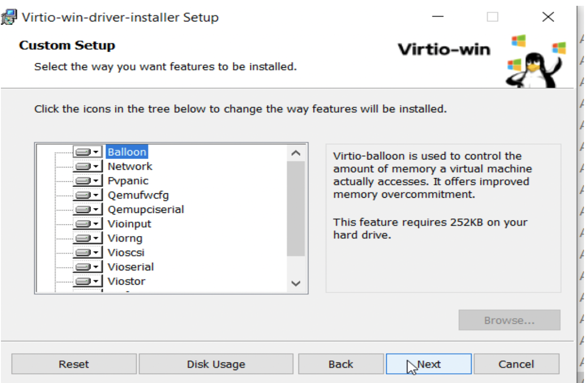Viewport: 588px width, 383px height.
Task: Click the Reset button
Action: [x=74, y=364]
